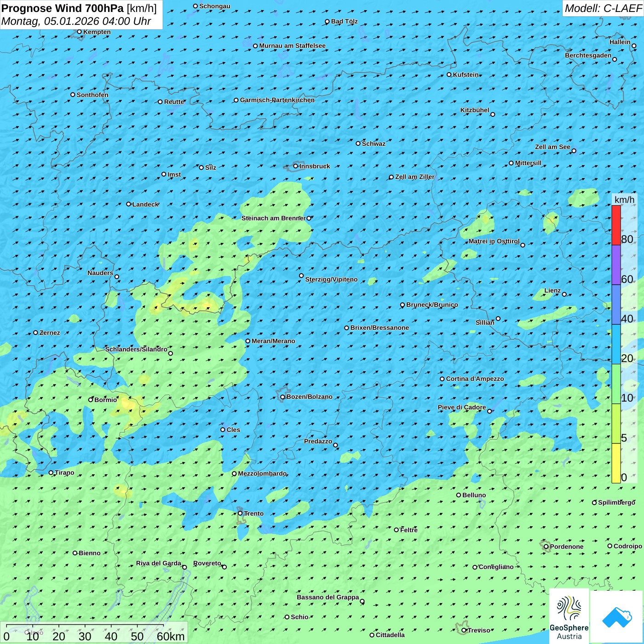Click the Bozen/Bolzano city marker
644x644 pixels.
(283, 397)
